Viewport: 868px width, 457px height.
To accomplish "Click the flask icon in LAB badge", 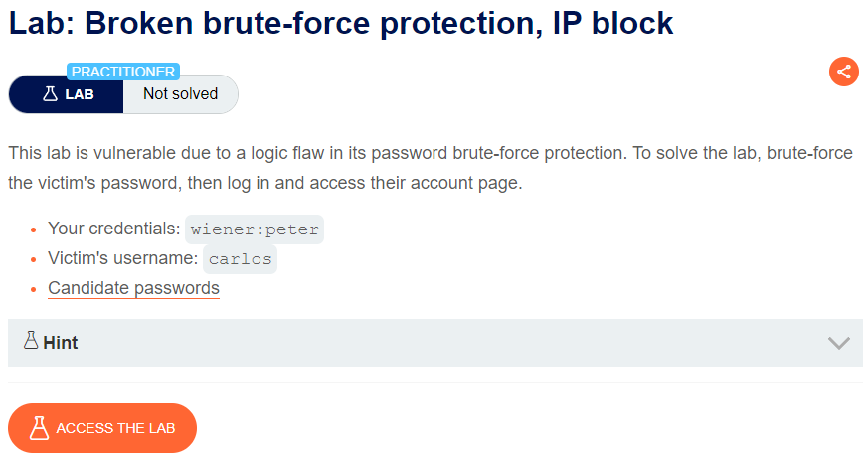I will [x=51, y=94].
